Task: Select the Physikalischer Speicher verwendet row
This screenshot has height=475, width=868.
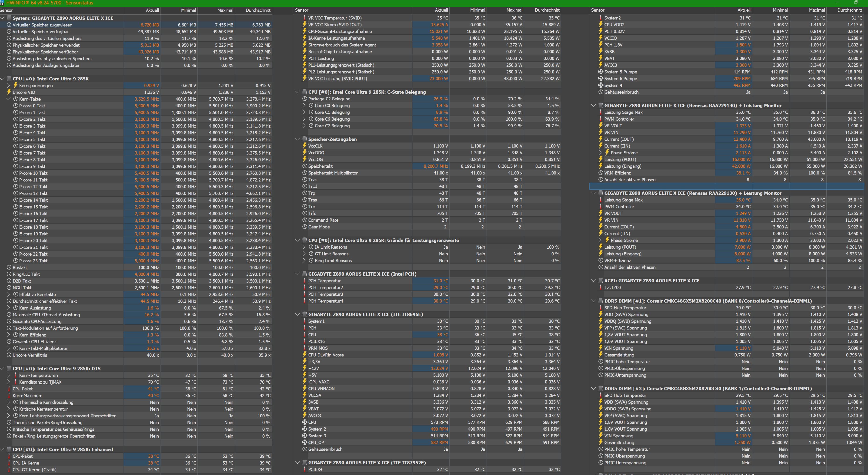Action: pyautogui.click(x=136, y=45)
